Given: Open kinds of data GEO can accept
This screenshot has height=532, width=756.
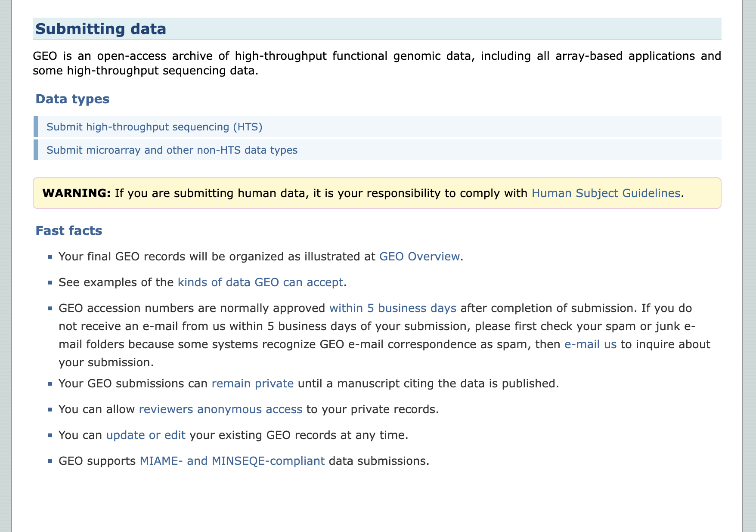Looking at the screenshot, I should tap(260, 282).
